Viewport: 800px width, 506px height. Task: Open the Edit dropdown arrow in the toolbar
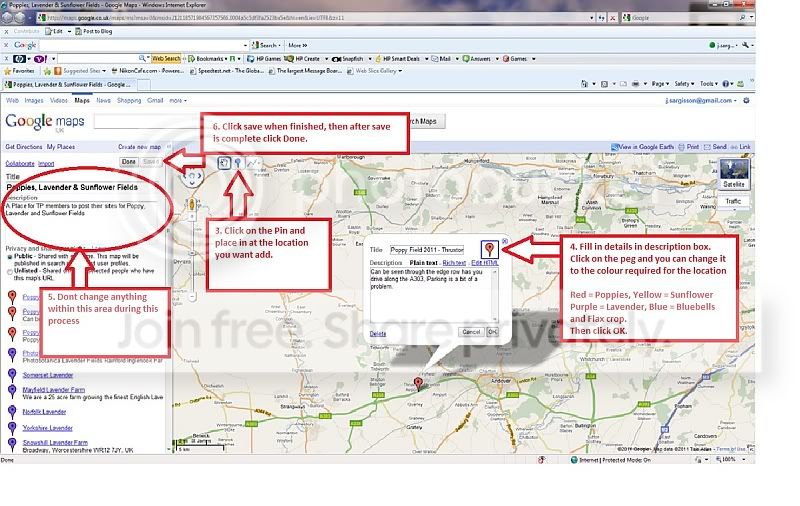click(69, 31)
